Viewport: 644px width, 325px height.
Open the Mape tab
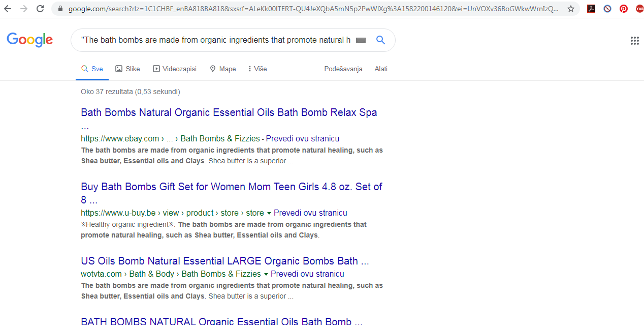pyautogui.click(x=222, y=69)
